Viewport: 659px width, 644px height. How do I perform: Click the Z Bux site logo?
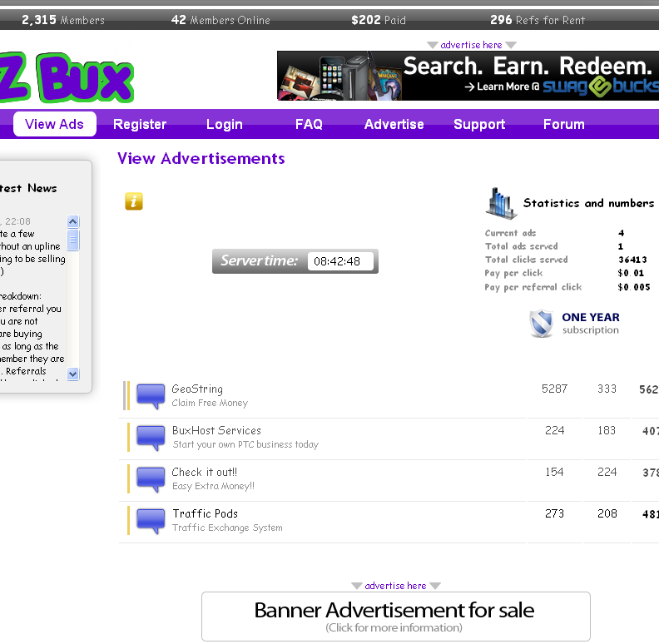coord(67,77)
